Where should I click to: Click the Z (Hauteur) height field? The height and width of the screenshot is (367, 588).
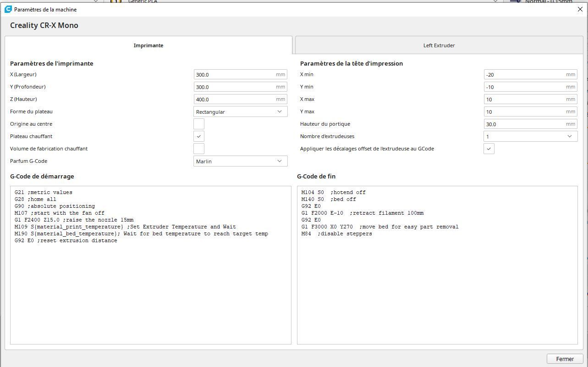[241, 99]
